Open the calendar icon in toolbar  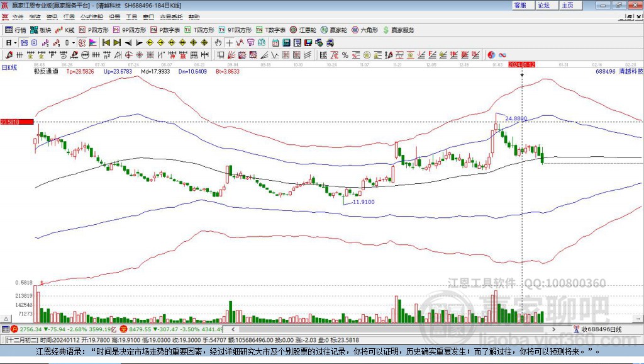click(275, 43)
